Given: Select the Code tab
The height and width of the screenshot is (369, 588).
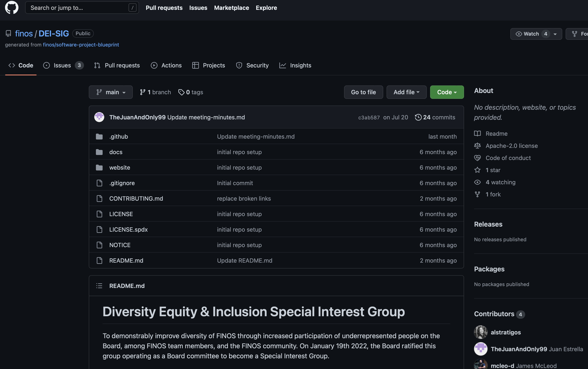Looking at the screenshot, I should coord(21,65).
